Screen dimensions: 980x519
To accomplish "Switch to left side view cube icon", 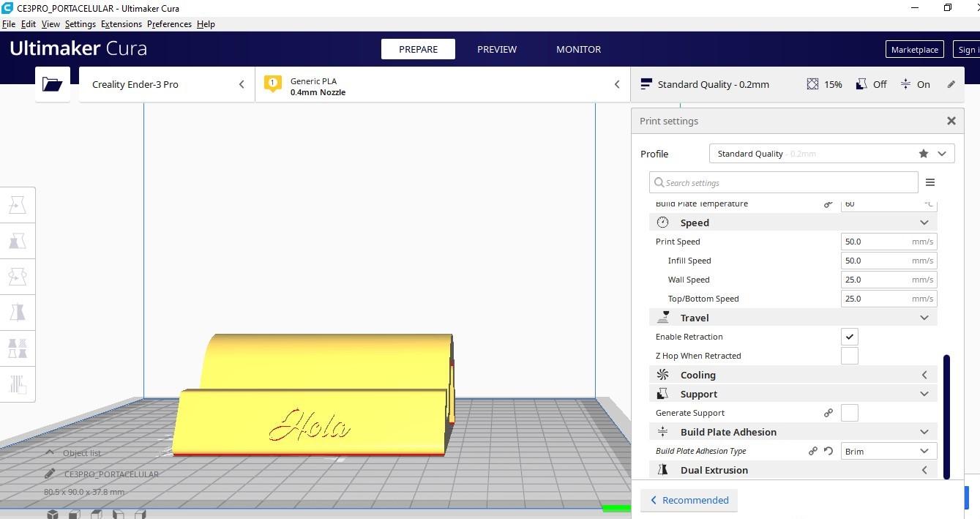I will point(119,515).
